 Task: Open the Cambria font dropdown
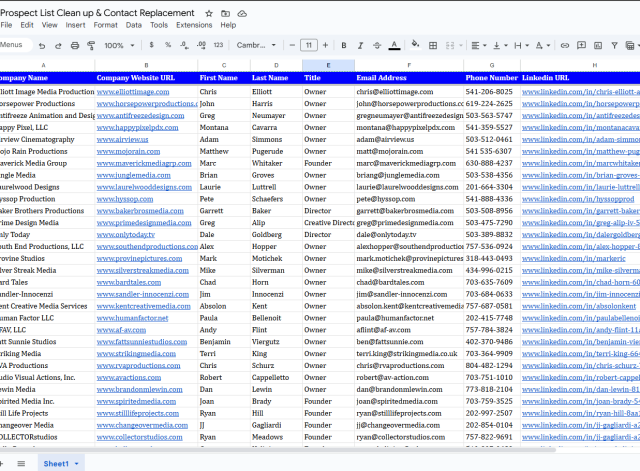256,45
